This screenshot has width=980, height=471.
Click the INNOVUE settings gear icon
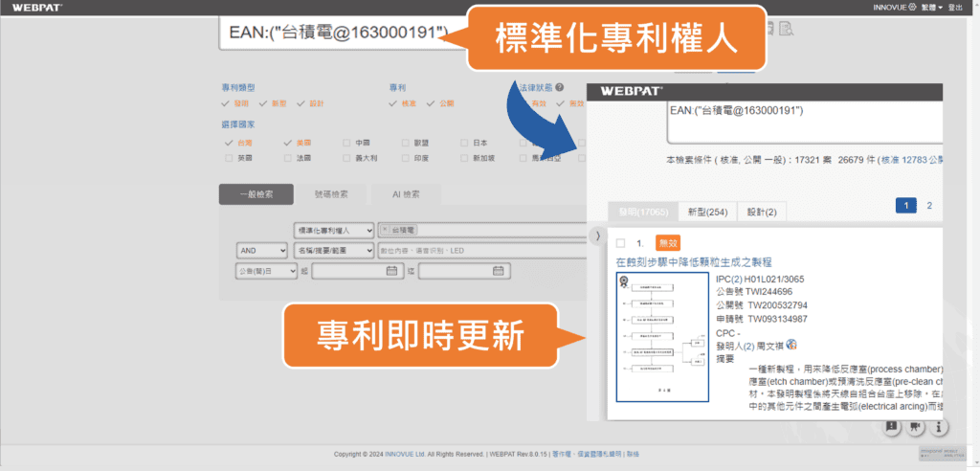(x=912, y=7)
